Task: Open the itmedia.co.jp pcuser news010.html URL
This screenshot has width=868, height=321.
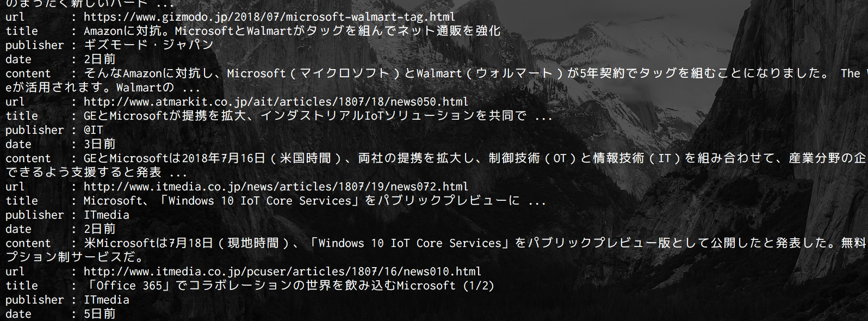Action: [x=282, y=271]
